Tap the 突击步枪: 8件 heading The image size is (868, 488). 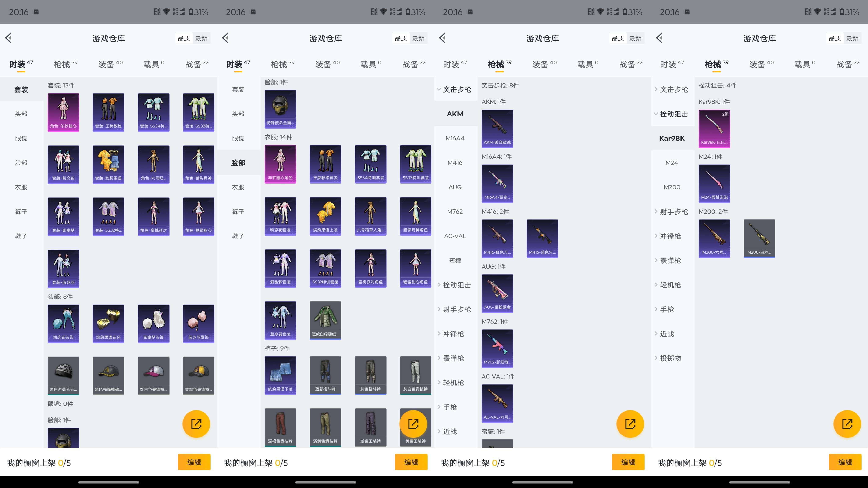[500, 86]
